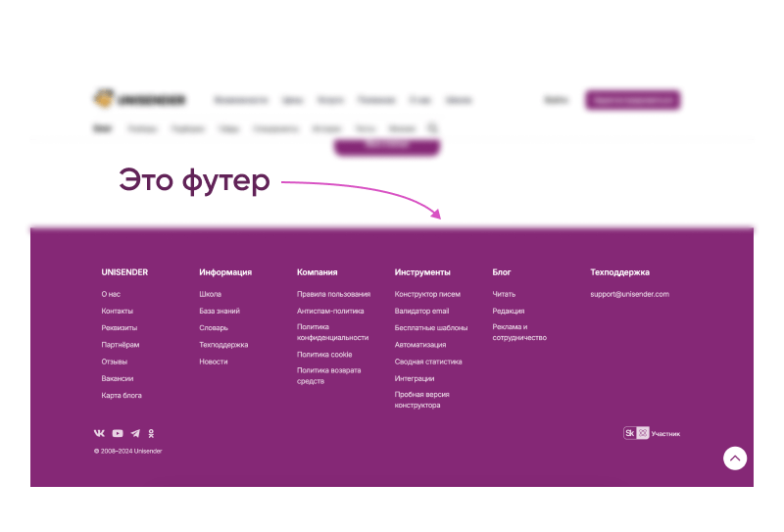This screenshot has height=532, width=784.
Task: Click the support@unisender.com email link
Action: point(629,294)
